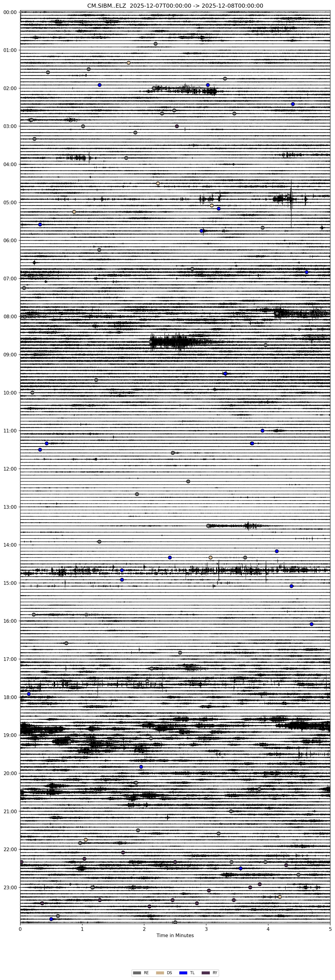Click the 'Time in Minutes' axis label
Screen dimensions: 335x980
point(175,935)
